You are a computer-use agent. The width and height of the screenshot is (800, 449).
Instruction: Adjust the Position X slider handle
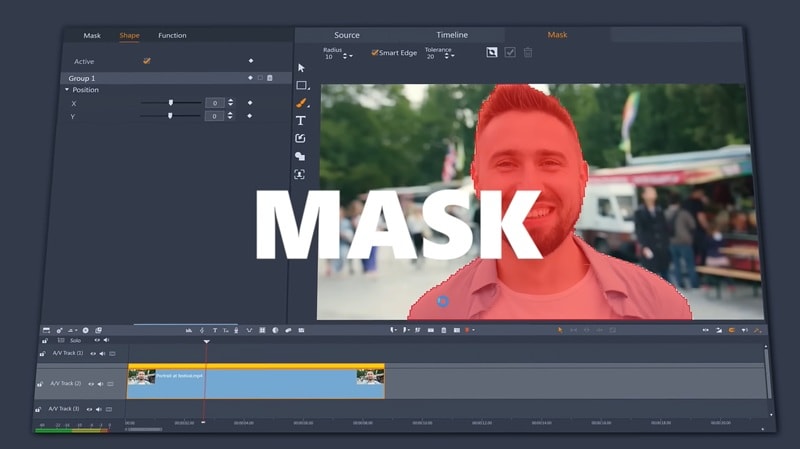tap(171, 103)
